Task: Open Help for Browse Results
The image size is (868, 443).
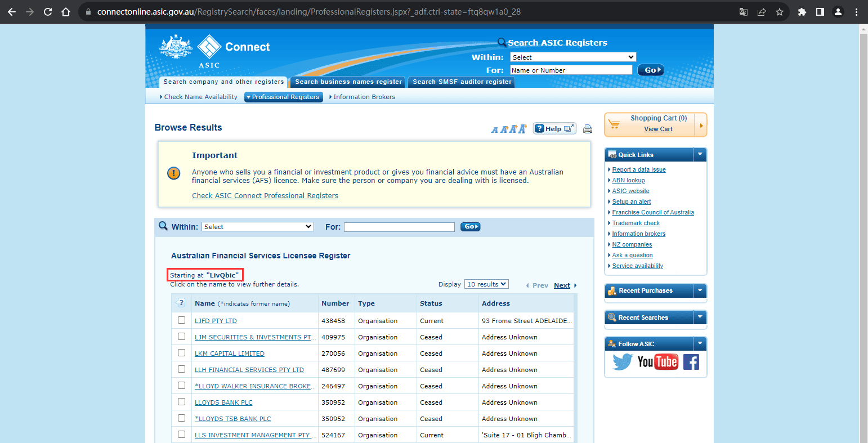Action: tap(554, 128)
